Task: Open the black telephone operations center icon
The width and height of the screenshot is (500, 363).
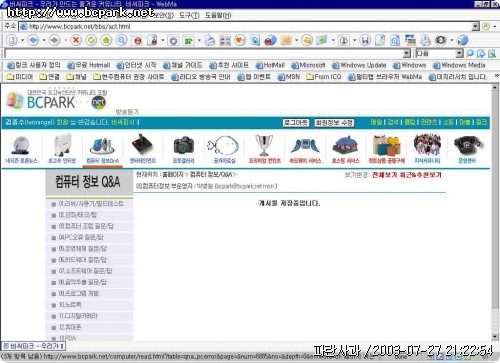Action: coord(467,149)
